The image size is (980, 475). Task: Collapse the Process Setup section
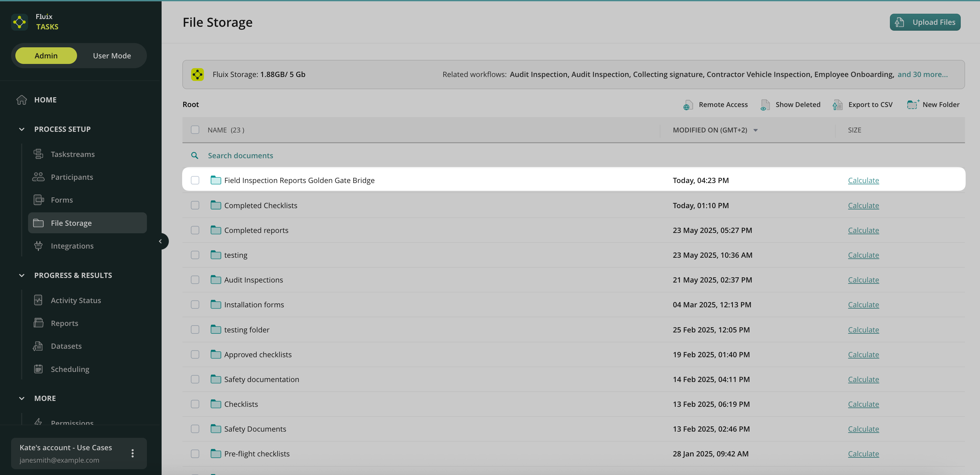22,129
